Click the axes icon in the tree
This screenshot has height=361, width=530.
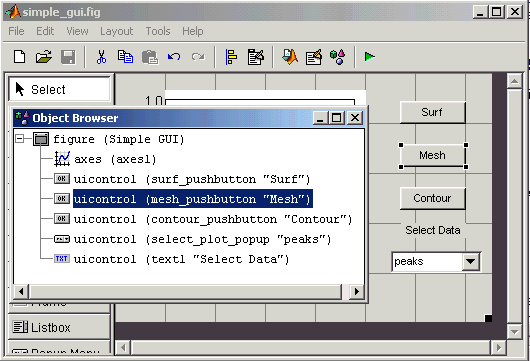tap(62, 159)
